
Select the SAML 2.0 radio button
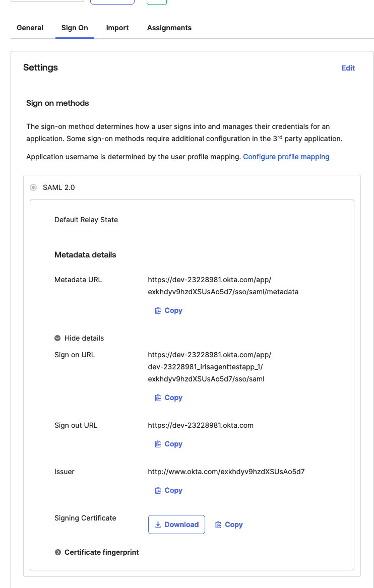click(x=33, y=187)
